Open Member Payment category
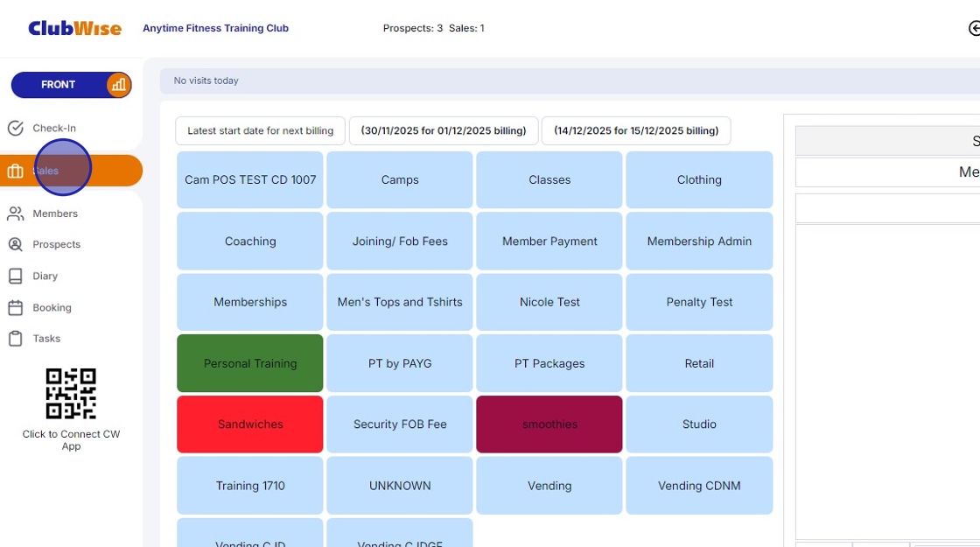Image resolution: width=980 pixels, height=547 pixels. 549,242
